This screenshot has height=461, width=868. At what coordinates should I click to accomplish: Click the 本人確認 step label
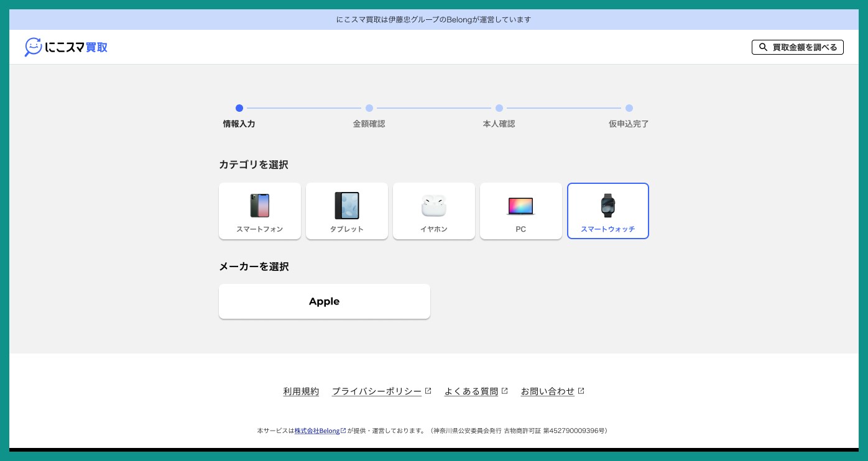point(499,124)
